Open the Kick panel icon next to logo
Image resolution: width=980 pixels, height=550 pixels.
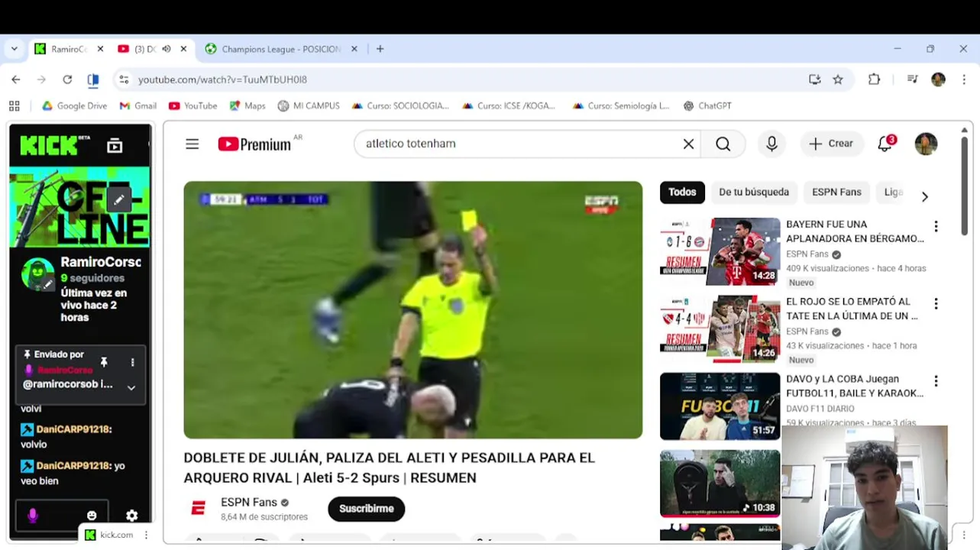(x=115, y=145)
